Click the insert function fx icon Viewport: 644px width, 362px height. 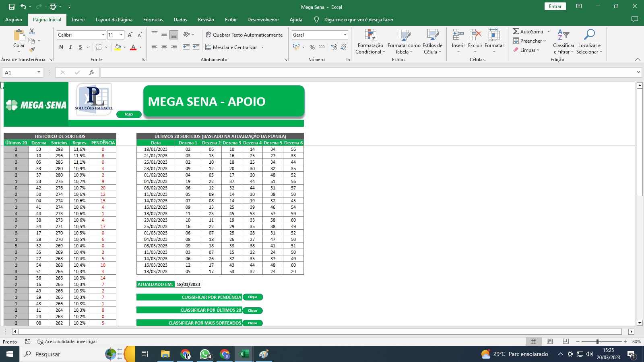click(92, 72)
